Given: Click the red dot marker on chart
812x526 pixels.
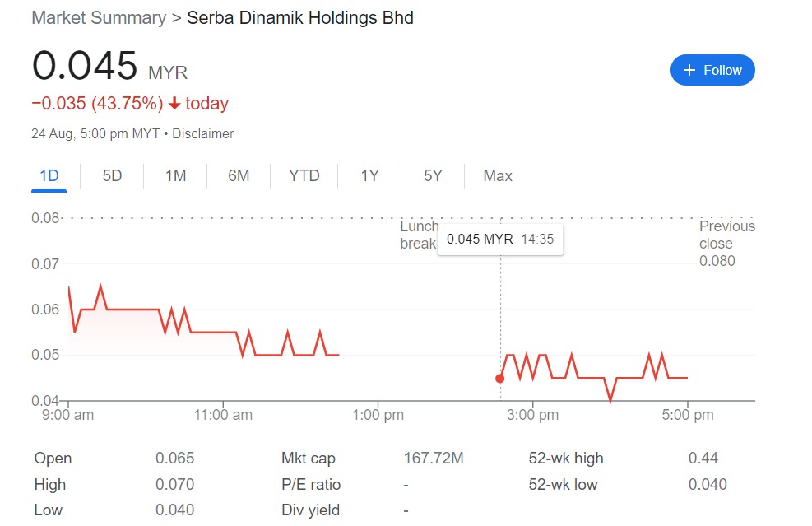Looking at the screenshot, I should [x=499, y=379].
